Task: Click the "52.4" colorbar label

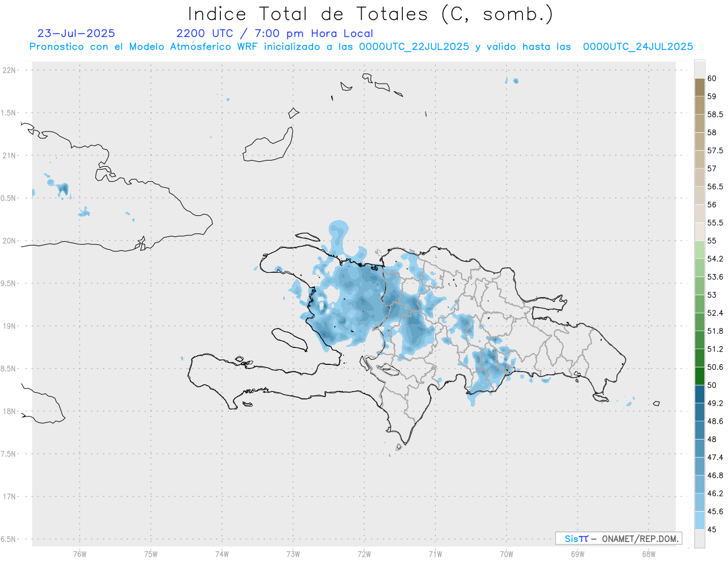Action: pyautogui.click(x=715, y=313)
